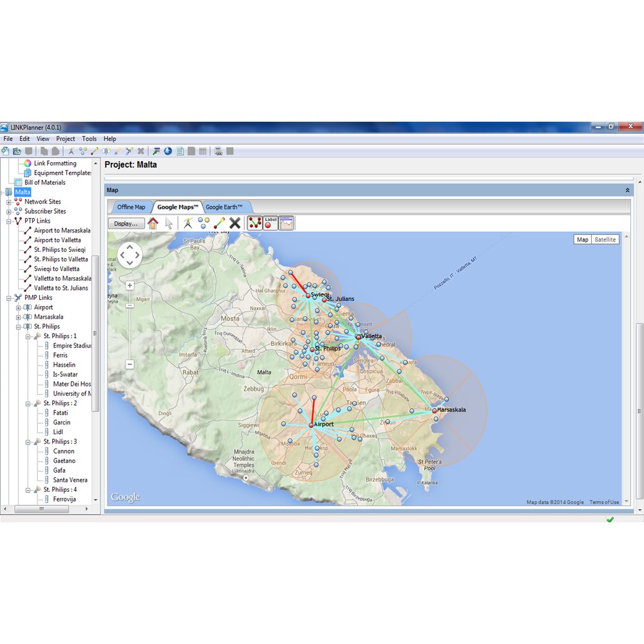Screen dimensions: 644x644
Task: Click the map pan direction control
Action: point(130,255)
